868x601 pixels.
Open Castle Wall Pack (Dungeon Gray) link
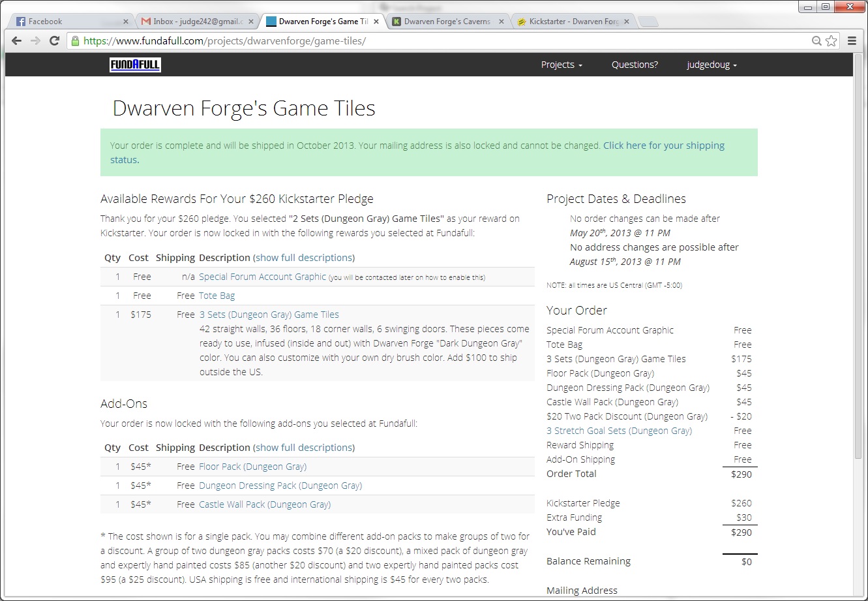[265, 504]
